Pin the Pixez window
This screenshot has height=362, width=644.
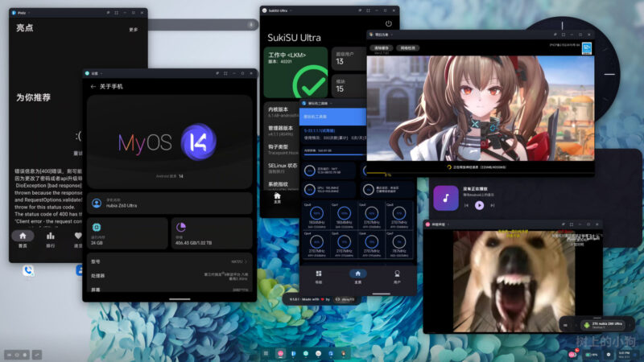108,13
